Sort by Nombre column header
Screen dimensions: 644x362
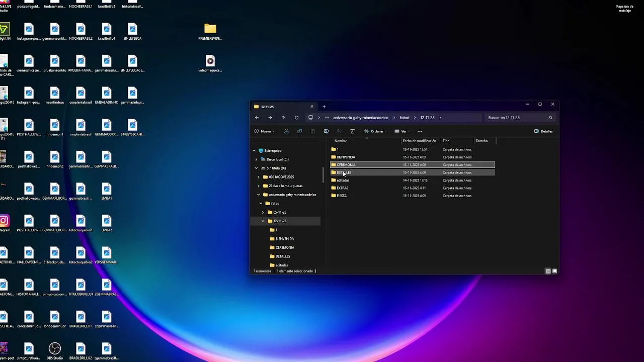tap(366, 141)
